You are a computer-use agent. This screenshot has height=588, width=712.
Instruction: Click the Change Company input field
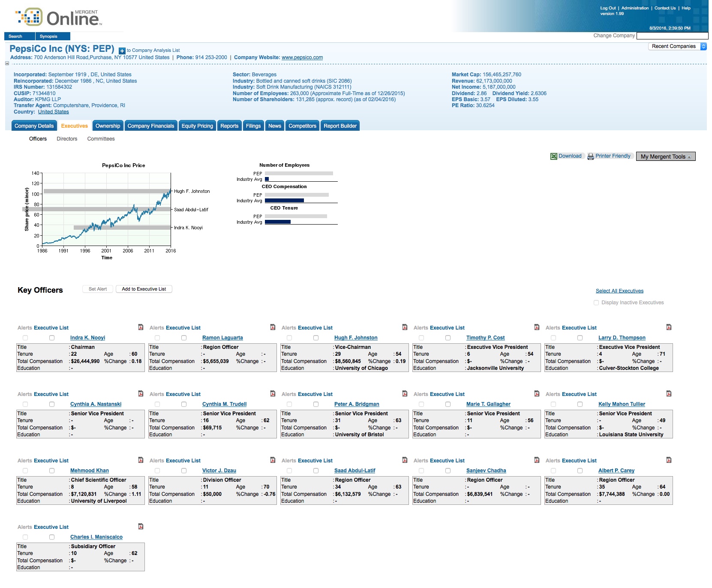click(x=673, y=36)
